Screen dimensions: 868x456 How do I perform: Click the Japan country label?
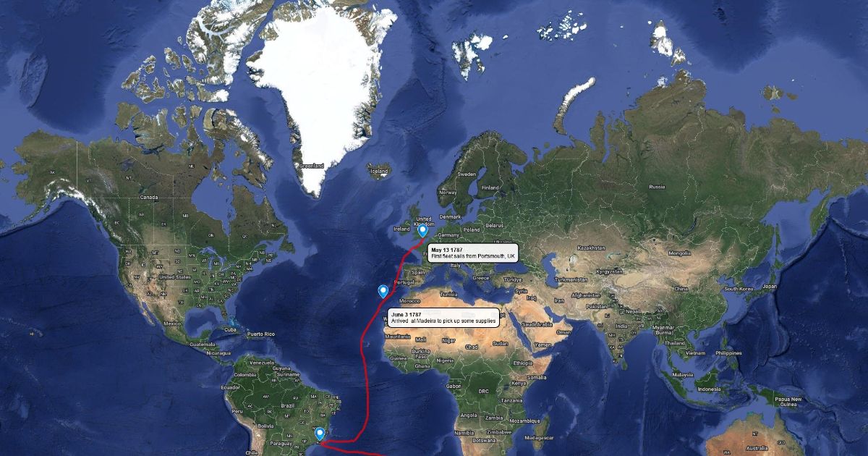[770, 287]
